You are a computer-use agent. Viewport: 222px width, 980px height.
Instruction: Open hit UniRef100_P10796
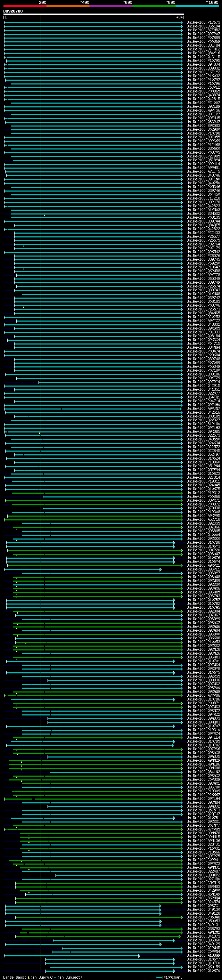203,84
